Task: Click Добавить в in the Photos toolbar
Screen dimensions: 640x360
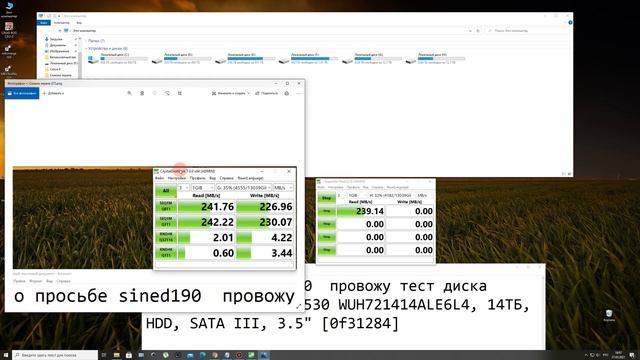Action: (x=53, y=93)
